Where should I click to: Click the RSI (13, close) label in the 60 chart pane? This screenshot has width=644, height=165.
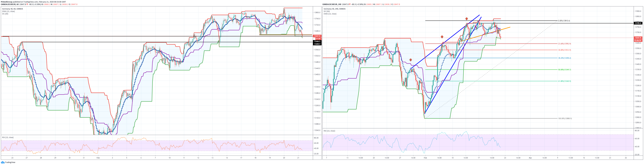pos(8,137)
